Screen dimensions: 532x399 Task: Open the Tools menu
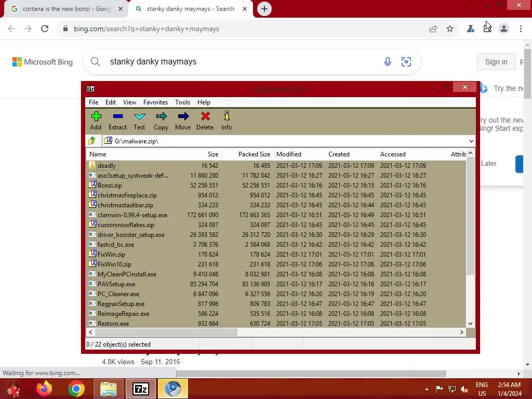pos(182,102)
